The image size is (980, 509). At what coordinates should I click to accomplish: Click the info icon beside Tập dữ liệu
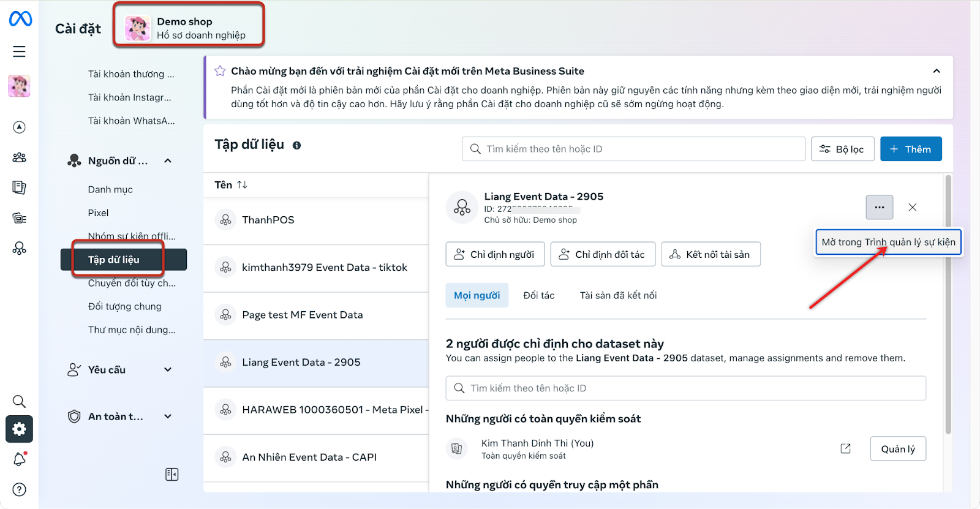pyautogui.click(x=296, y=145)
